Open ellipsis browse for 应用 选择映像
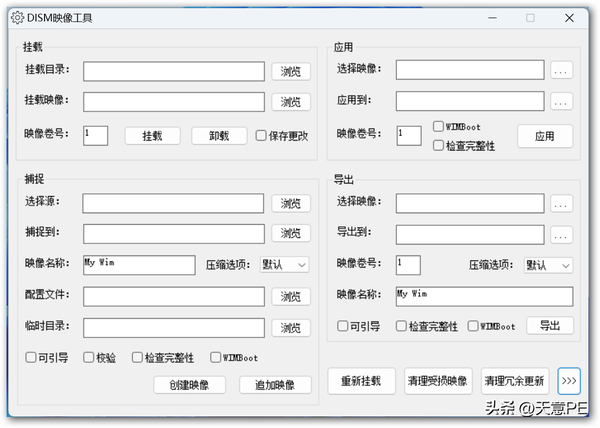 tap(561, 70)
